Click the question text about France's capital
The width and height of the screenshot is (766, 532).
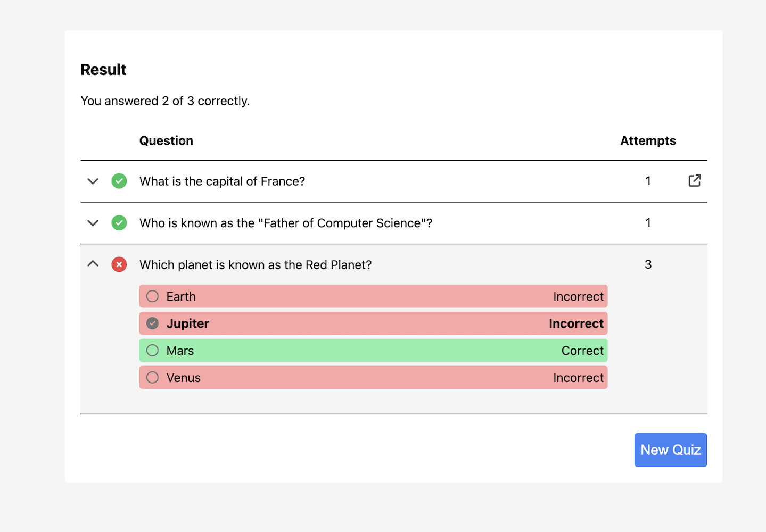pos(222,181)
